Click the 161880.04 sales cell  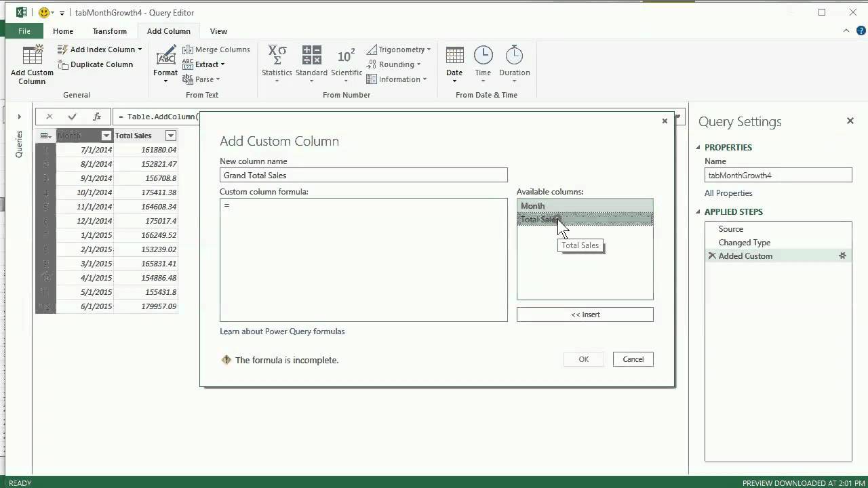pos(146,150)
